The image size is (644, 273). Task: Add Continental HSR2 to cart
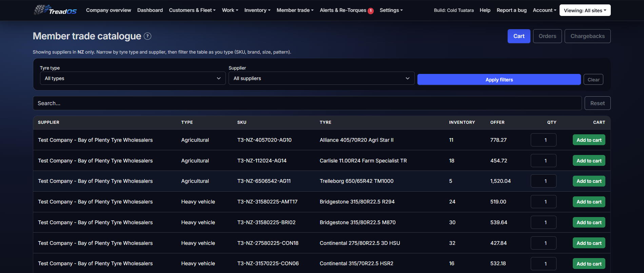point(589,264)
